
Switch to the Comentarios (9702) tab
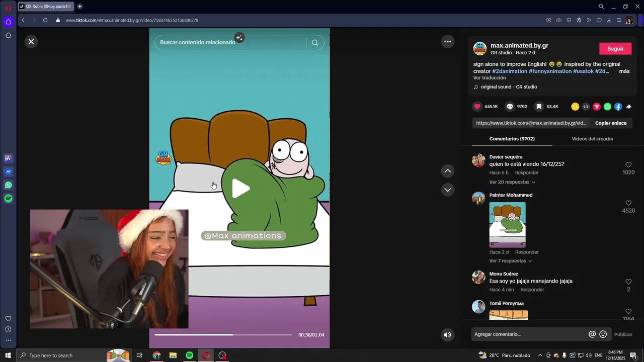tap(512, 139)
